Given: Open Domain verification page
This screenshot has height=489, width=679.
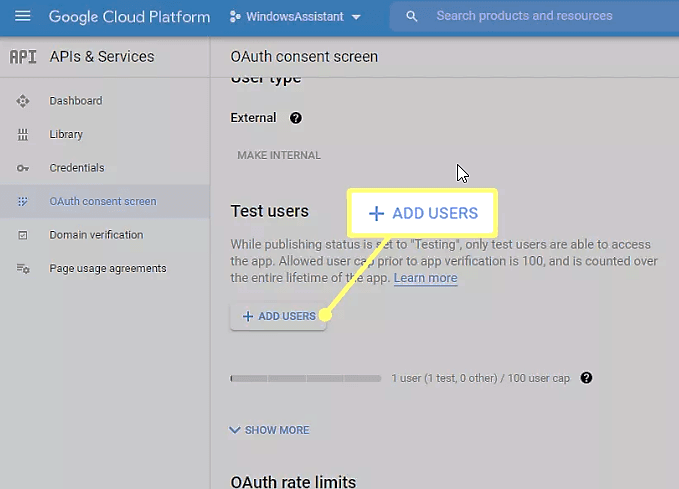Looking at the screenshot, I should pyautogui.click(x=96, y=235).
